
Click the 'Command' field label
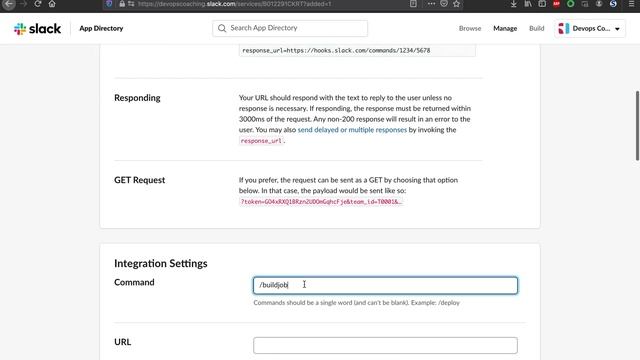pyautogui.click(x=134, y=282)
